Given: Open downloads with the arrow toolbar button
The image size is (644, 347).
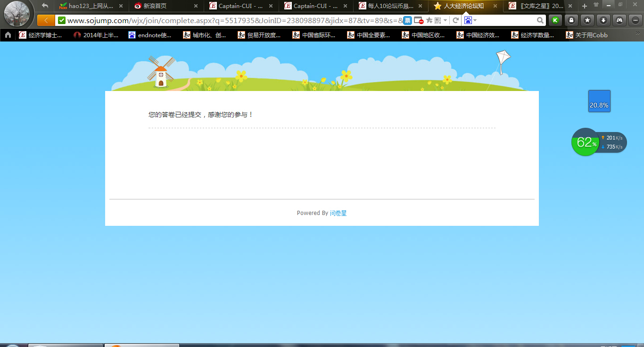Looking at the screenshot, I should [603, 20].
